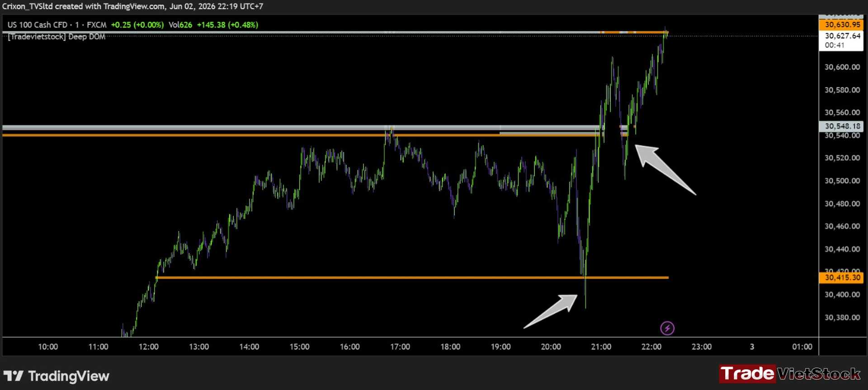
Task: Click the 15:00 time axis label
Action: [x=300, y=347]
